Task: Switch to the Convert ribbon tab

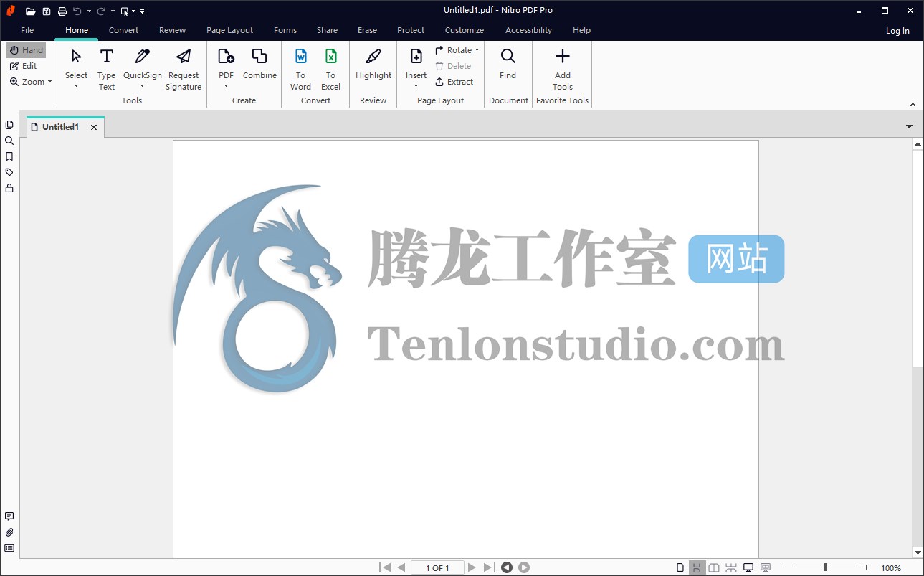Action: click(x=123, y=30)
